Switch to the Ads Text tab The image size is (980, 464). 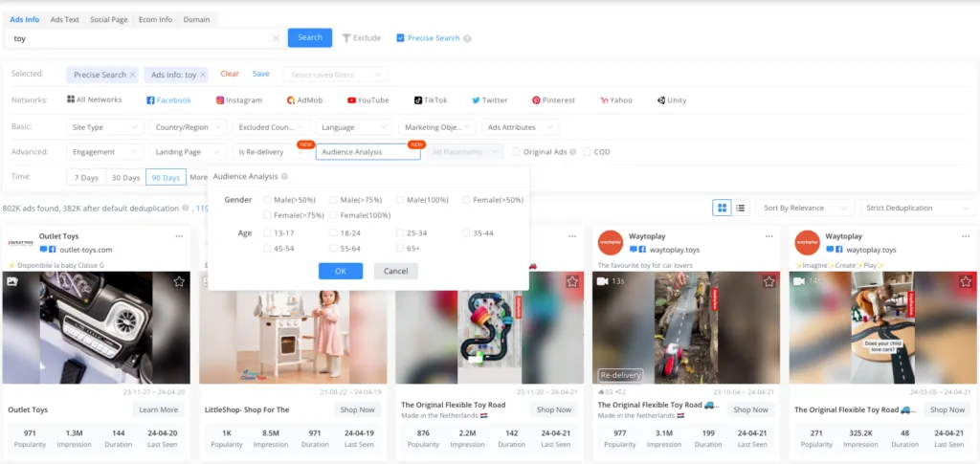65,19
